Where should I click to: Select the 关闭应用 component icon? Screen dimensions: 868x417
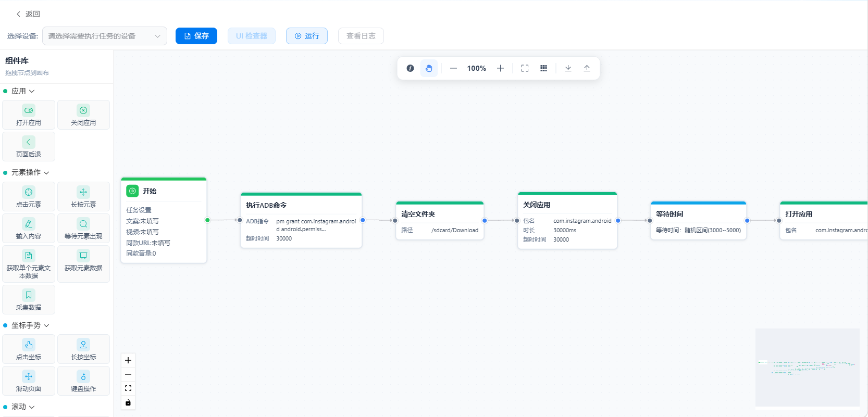coord(83,110)
